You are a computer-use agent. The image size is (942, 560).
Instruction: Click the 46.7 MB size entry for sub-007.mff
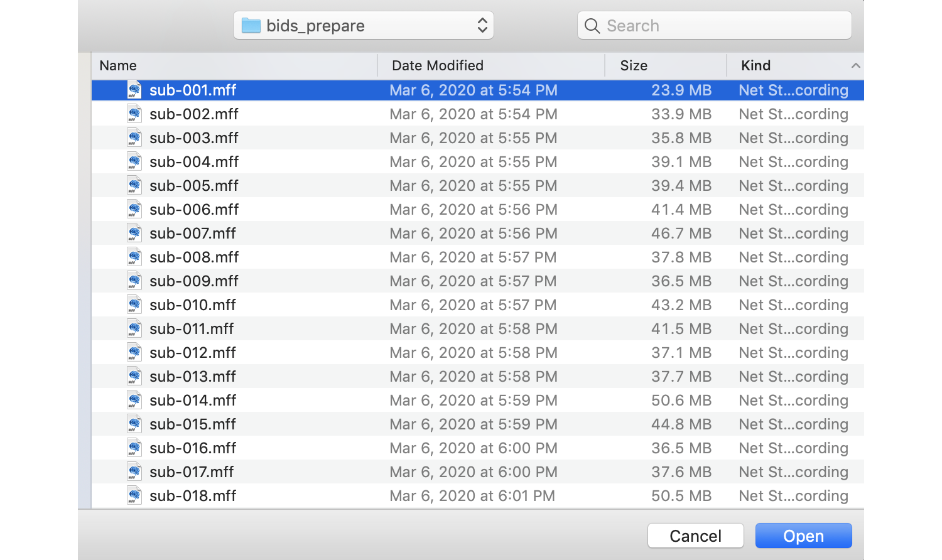point(681,234)
